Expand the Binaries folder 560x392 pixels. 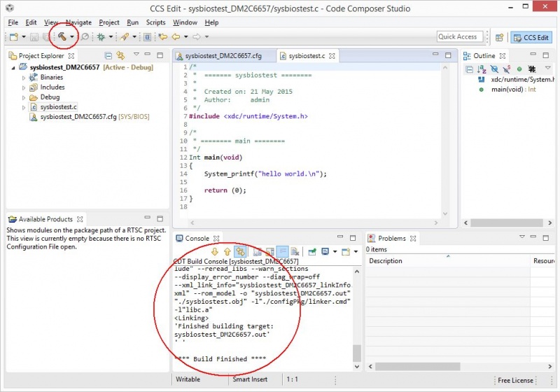(x=24, y=78)
